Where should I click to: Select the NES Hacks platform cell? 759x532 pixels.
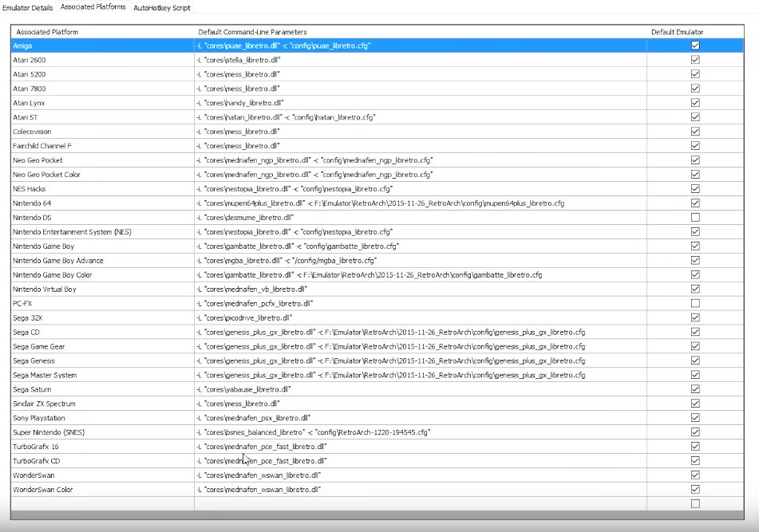102,188
